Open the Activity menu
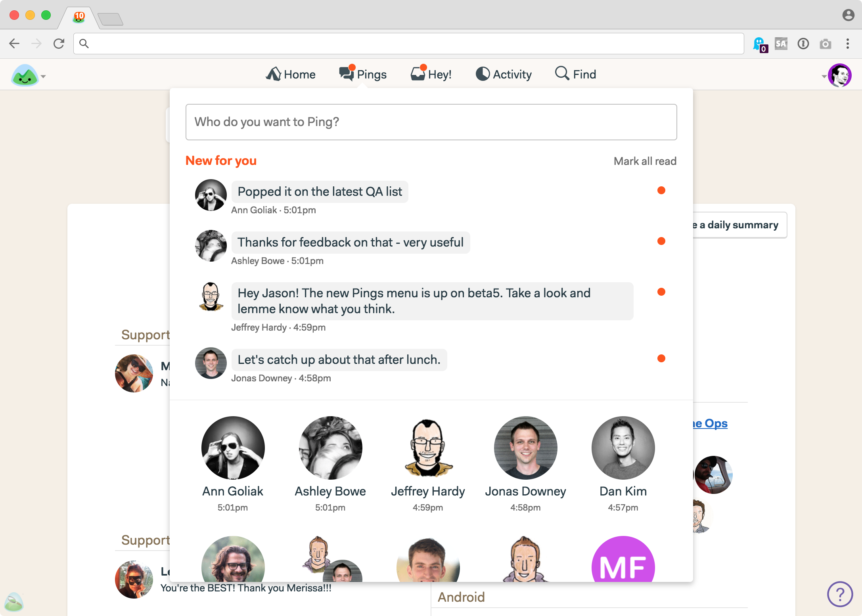 504,74
